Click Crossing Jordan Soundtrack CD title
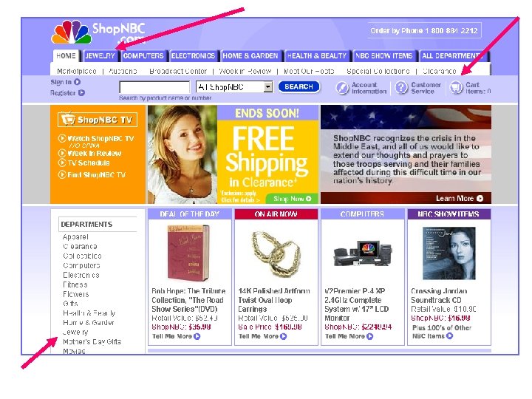Image resolution: width=532 pixels, height=399 pixels. click(x=439, y=296)
